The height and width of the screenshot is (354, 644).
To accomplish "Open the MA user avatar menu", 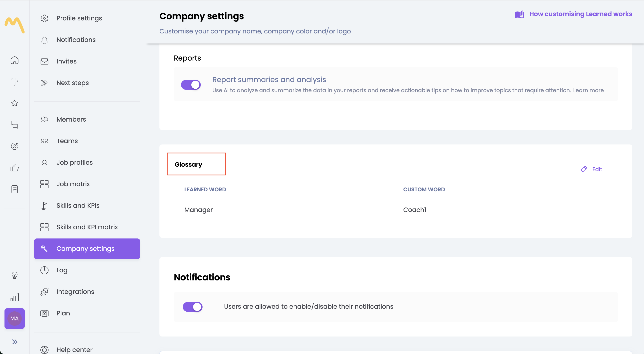I will (x=15, y=319).
